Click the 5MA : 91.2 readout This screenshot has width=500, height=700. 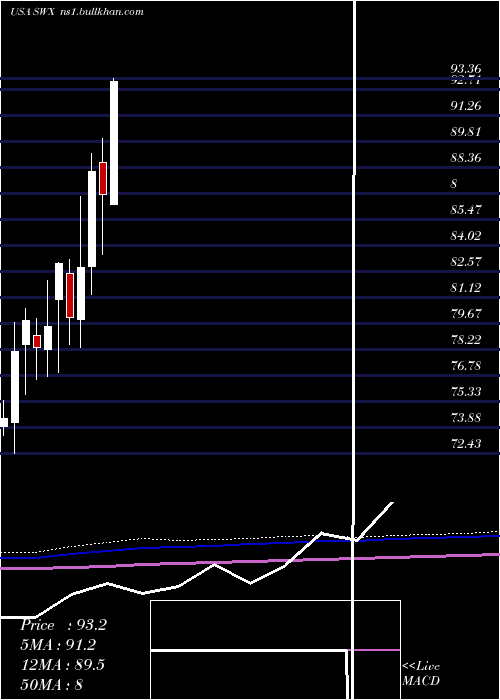[58, 645]
